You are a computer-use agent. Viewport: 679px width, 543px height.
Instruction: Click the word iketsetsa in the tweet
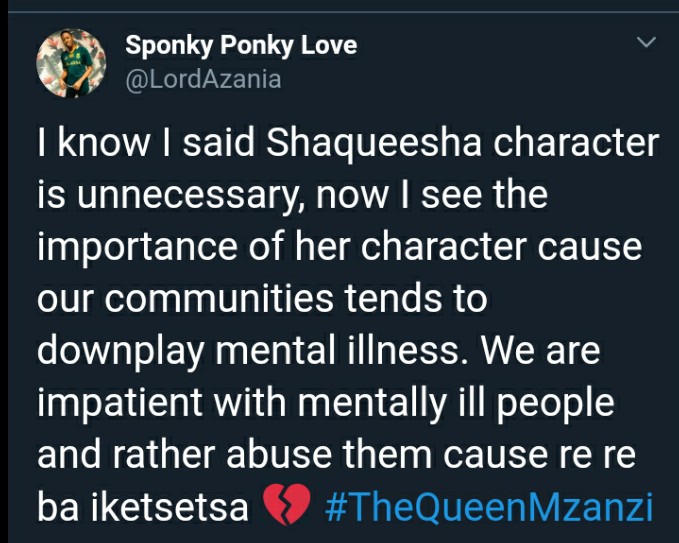[x=169, y=507]
